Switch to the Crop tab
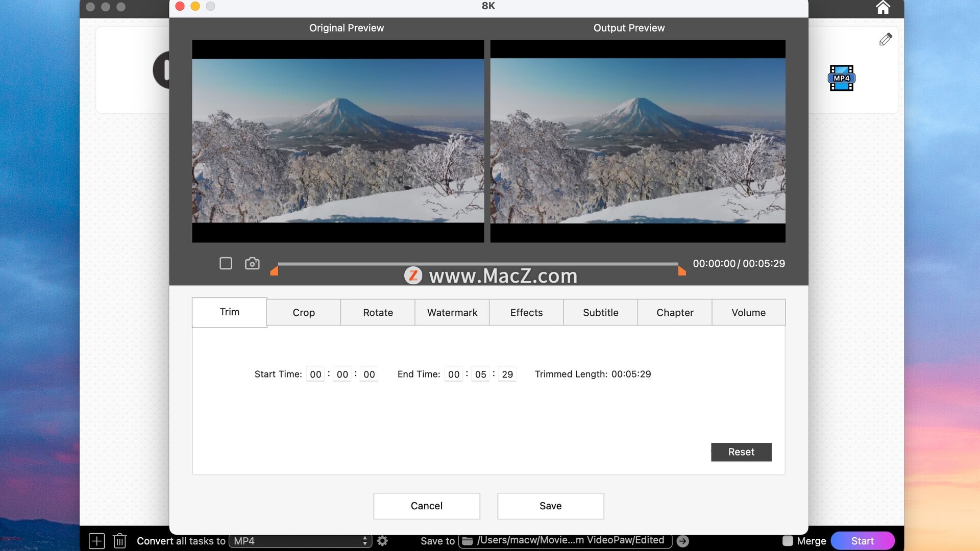The width and height of the screenshot is (980, 551). pos(304,313)
